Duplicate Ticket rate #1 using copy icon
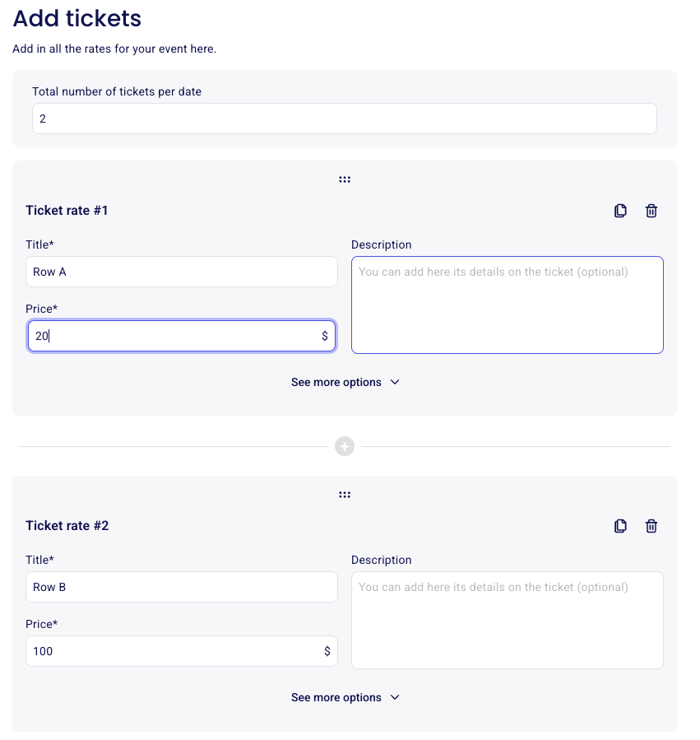 click(x=621, y=211)
